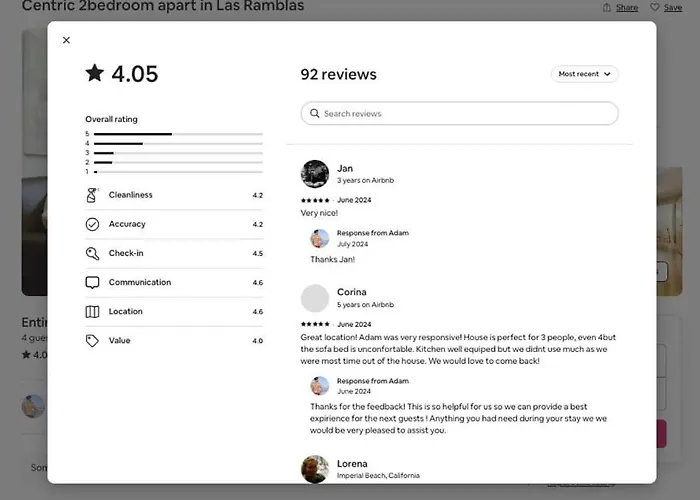Click the Value price tag icon
The height and width of the screenshot is (500, 700).
point(92,341)
